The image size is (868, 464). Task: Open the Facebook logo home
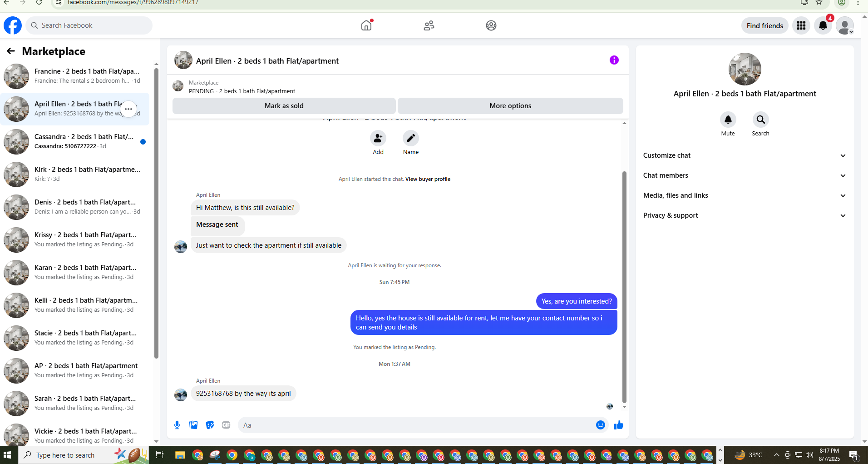tap(13, 25)
